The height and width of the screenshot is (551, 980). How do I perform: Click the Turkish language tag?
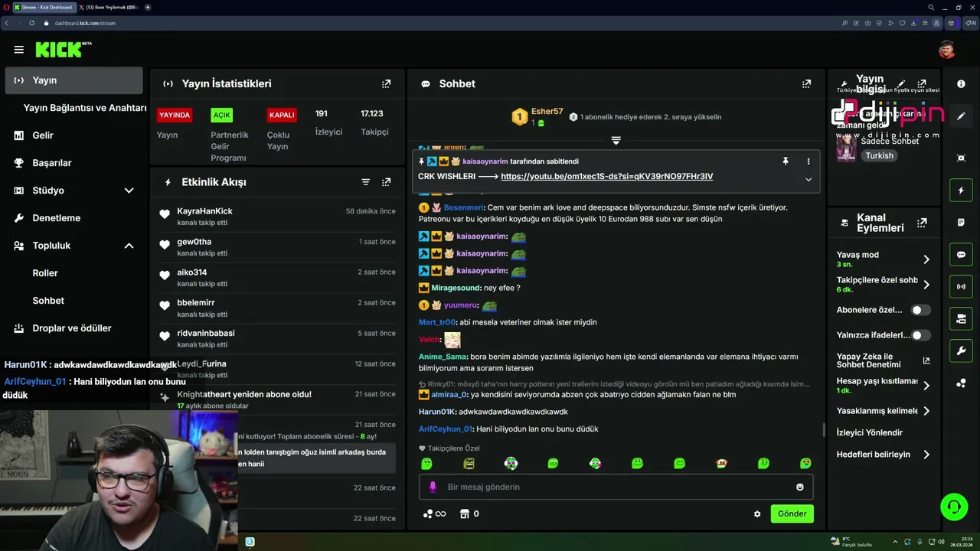879,155
